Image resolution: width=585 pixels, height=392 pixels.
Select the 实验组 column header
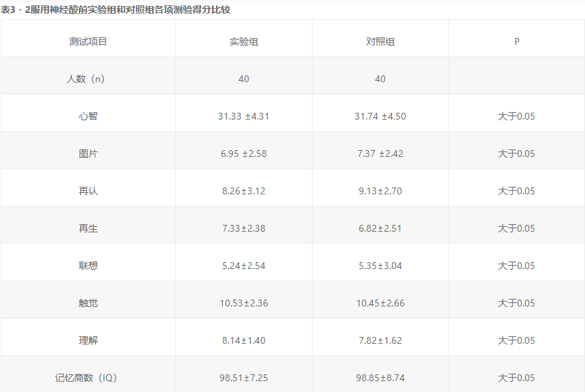click(x=244, y=41)
